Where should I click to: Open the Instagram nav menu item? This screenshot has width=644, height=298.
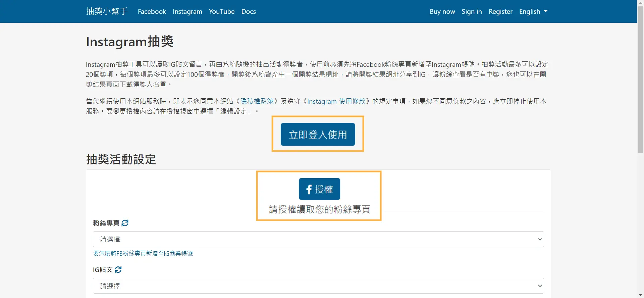point(187,11)
